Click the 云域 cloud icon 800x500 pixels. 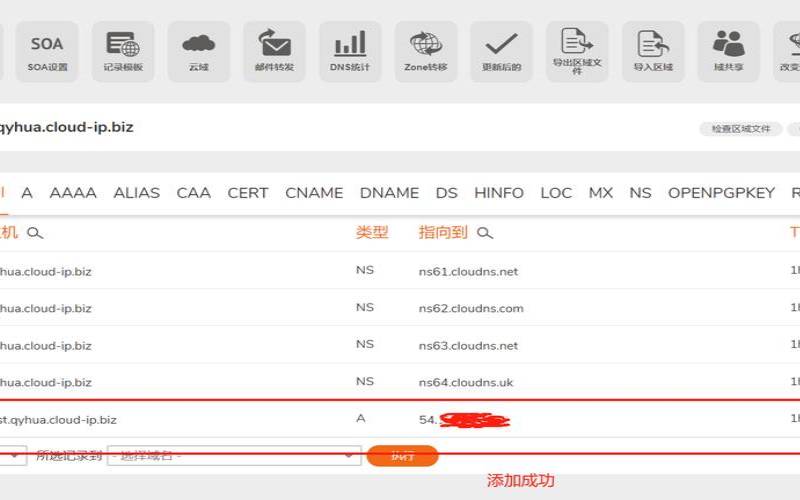[x=198, y=52]
